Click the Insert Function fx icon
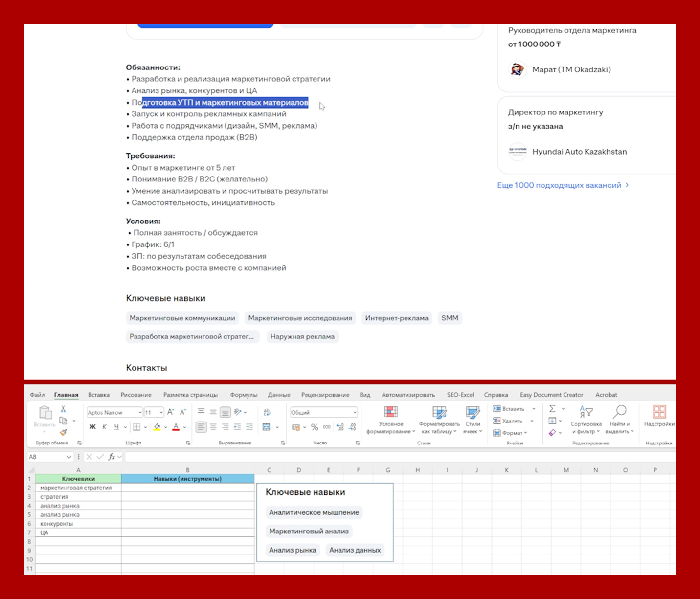The height and width of the screenshot is (599, 700). (x=112, y=457)
